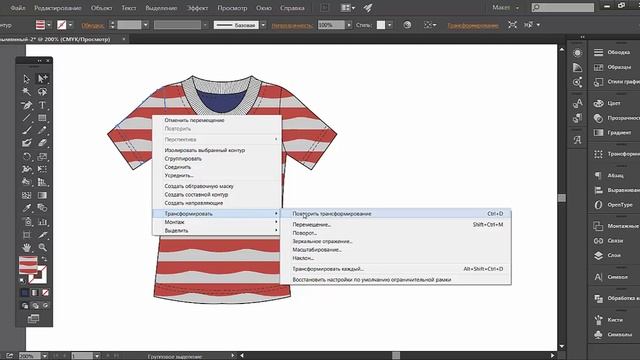The width and height of the screenshot is (640, 360).
Task: Open Макет workspace switcher dropdown
Action: click(505, 7)
